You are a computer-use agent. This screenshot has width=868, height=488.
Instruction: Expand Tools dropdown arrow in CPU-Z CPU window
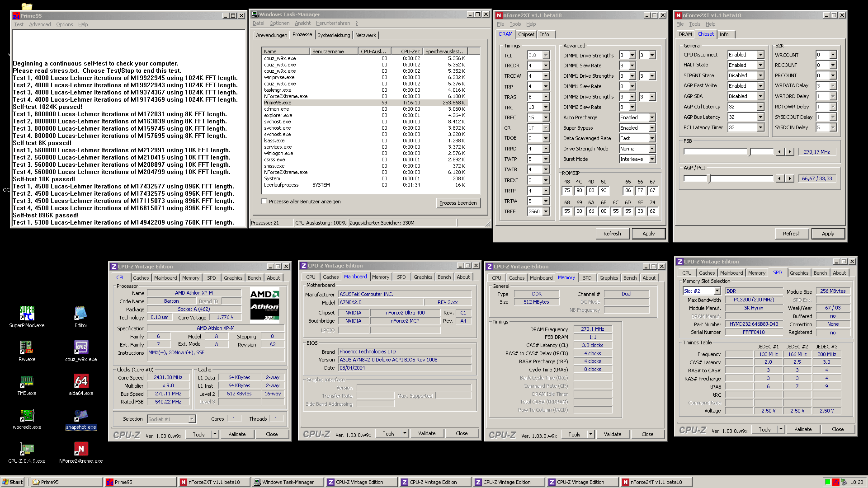pyautogui.click(x=215, y=434)
